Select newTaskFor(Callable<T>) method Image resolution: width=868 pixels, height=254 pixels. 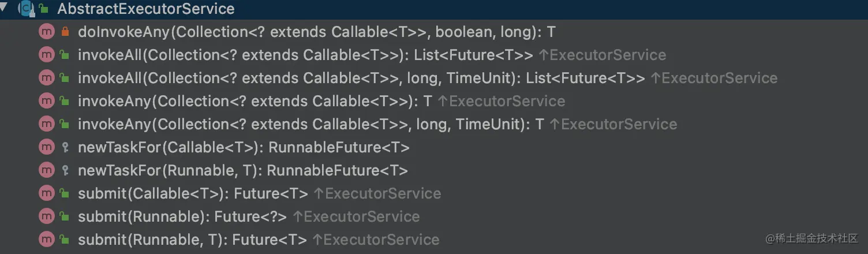(244, 147)
